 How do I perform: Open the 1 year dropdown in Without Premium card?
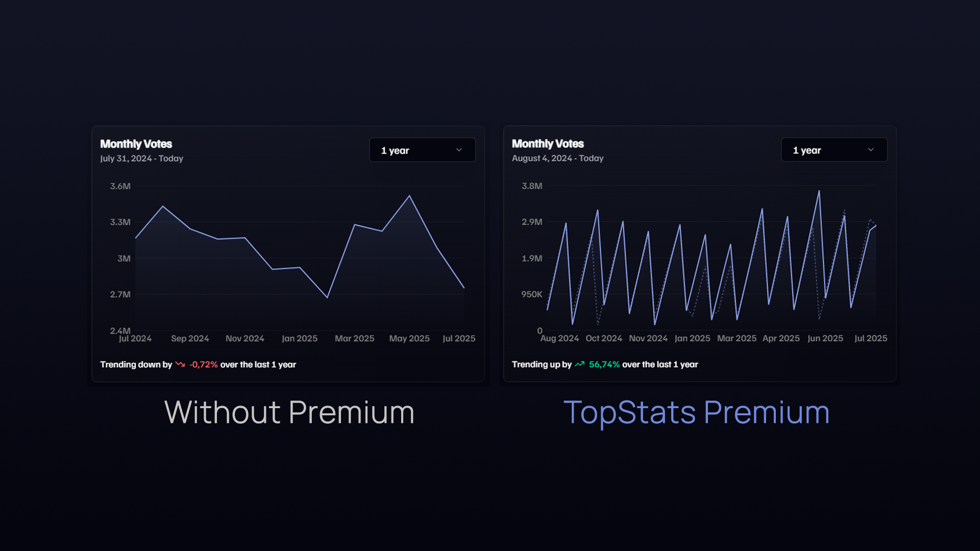(422, 150)
